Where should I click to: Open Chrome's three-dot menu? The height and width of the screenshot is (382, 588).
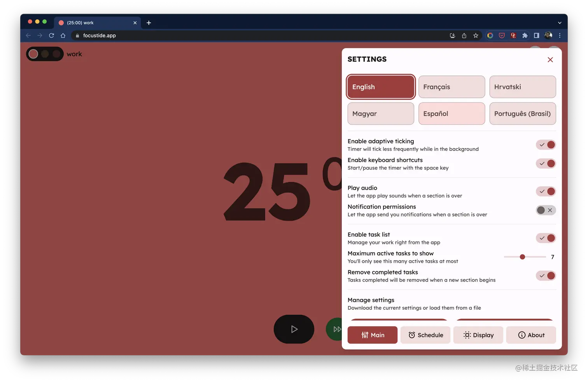[560, 35]
